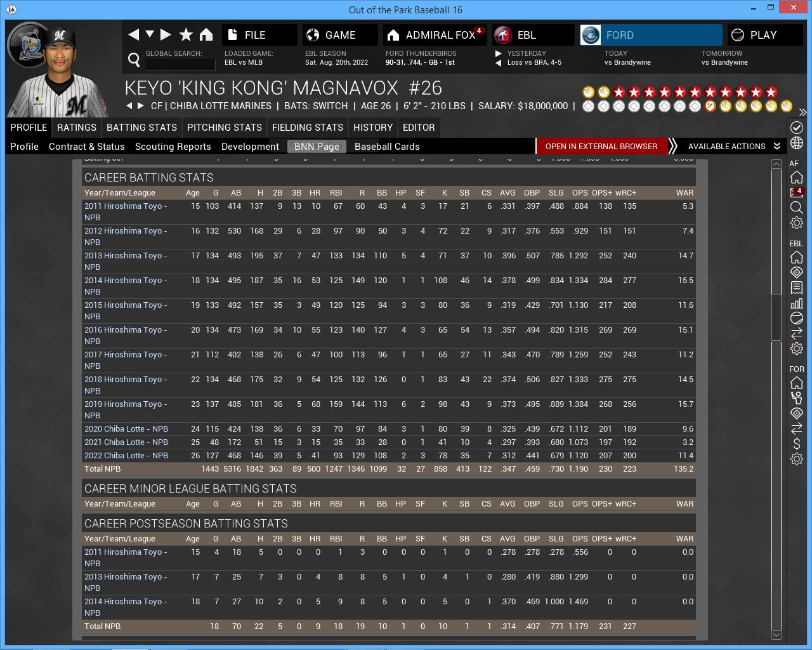Click the play arrow beside YESTERDAY

(x=499, y=54)
